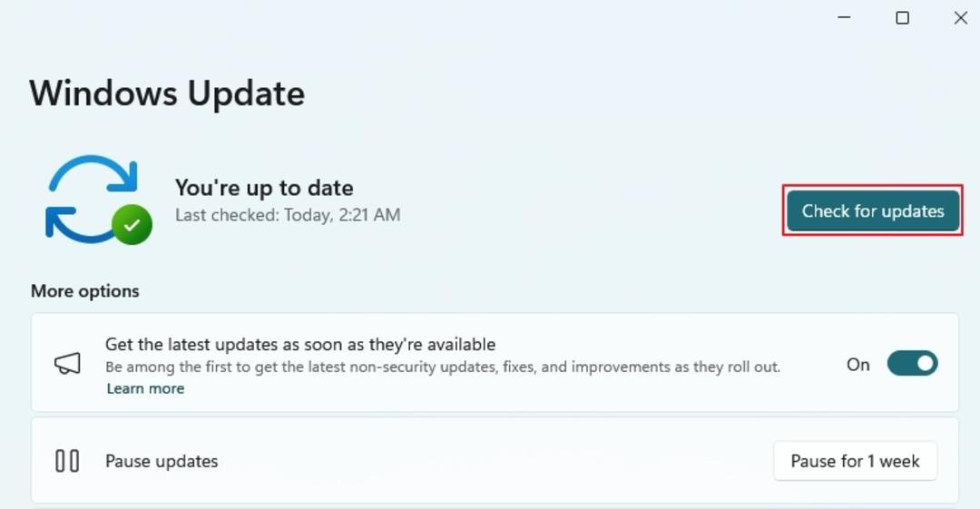The width and height of the screenshot is (980, 509).
Task: Click the You're up to date status text
Action: coord(264,188)
